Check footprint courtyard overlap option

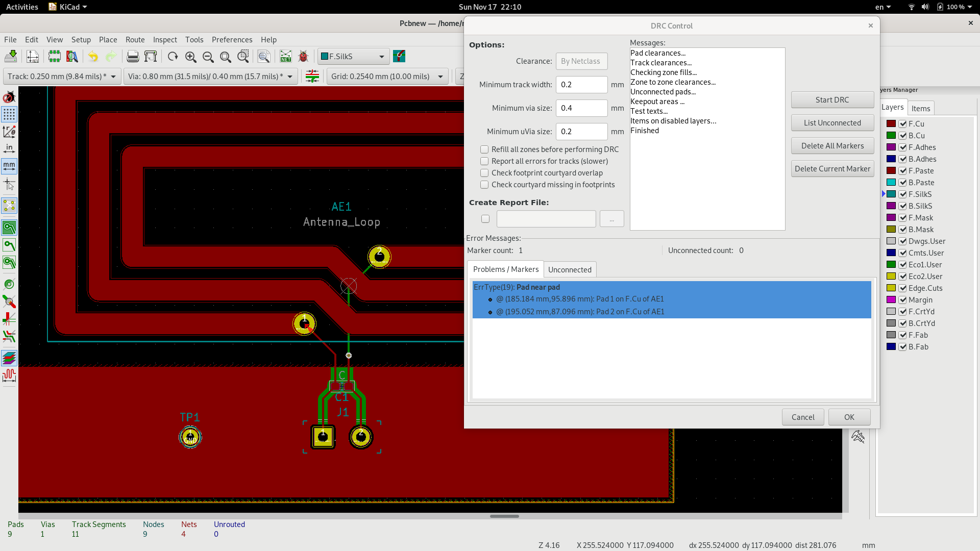point(484,173)
